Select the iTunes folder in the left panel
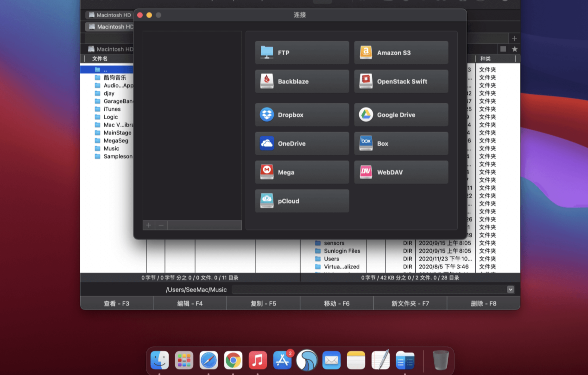588x375 pixels. [x=112, y=109]
